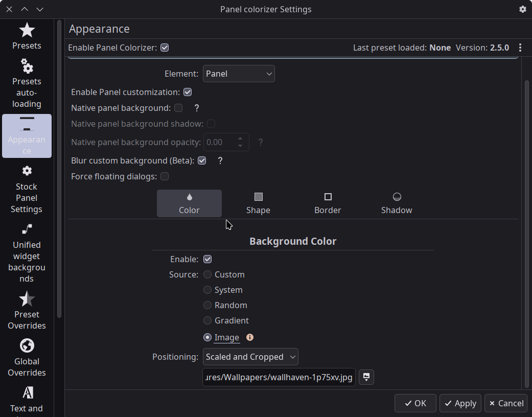Open the Presets page in sidebar

tap(27, 36)
